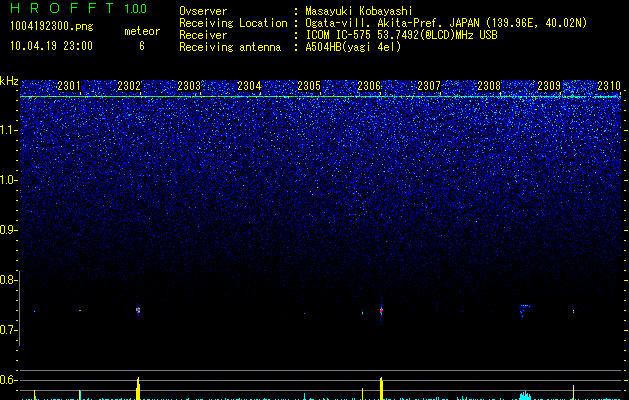Click the kHz axis unit label
The height and width of the screenshot is (400, 629).
pos(9,81)
